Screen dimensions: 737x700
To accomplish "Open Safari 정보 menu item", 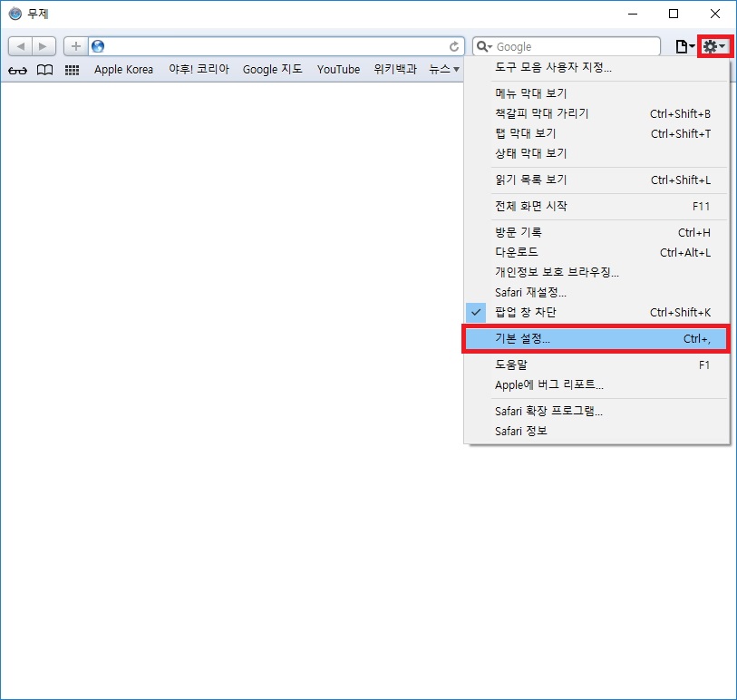I will (596, 431).
